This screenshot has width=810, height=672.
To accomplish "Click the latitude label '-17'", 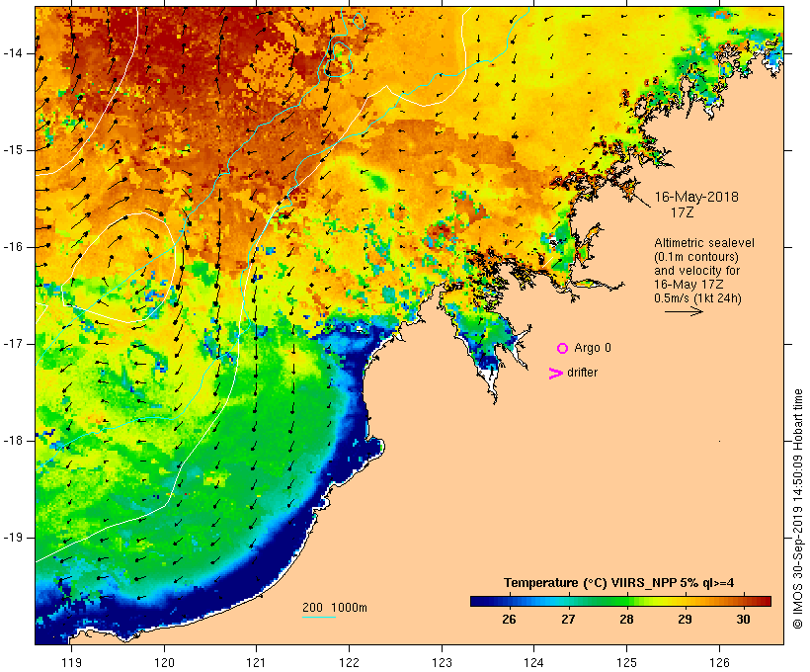I will click(13, 344).
